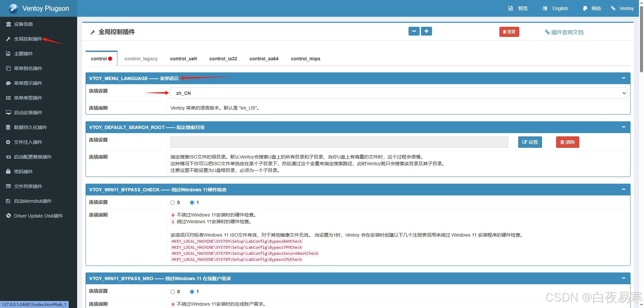The image size is (644, 308).
Task: Click the 密码插件 lock icon
Action: pyautogui.click(x=8, y=172)
